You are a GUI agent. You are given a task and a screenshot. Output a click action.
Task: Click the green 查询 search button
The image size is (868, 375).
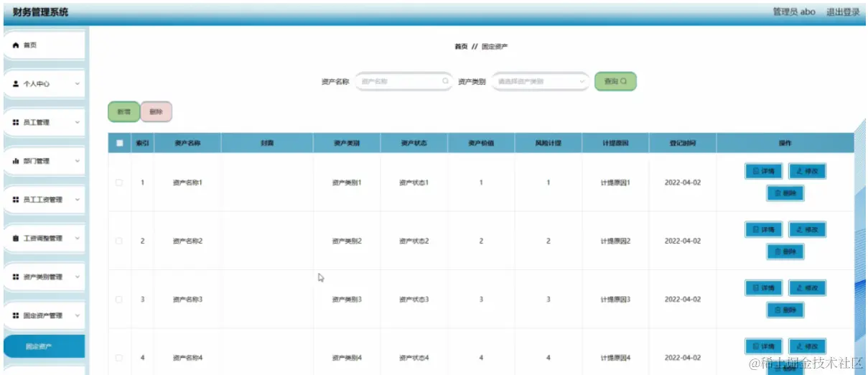(615, 82)
